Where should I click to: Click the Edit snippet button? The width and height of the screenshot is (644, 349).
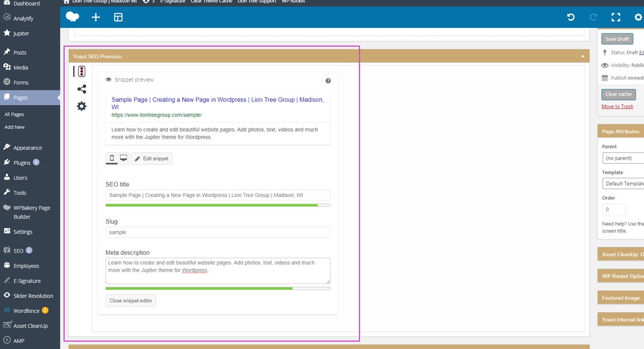[152, 158]
